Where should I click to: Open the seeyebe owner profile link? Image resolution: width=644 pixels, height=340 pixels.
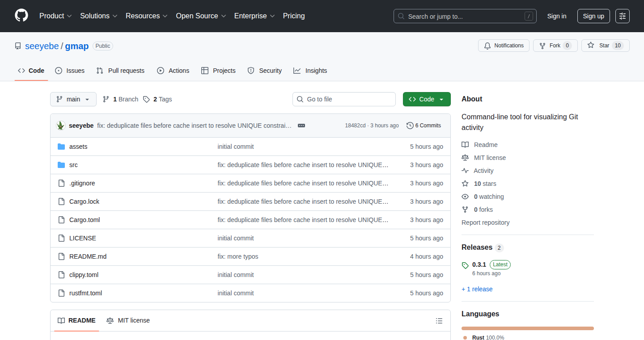pos(42,46)
